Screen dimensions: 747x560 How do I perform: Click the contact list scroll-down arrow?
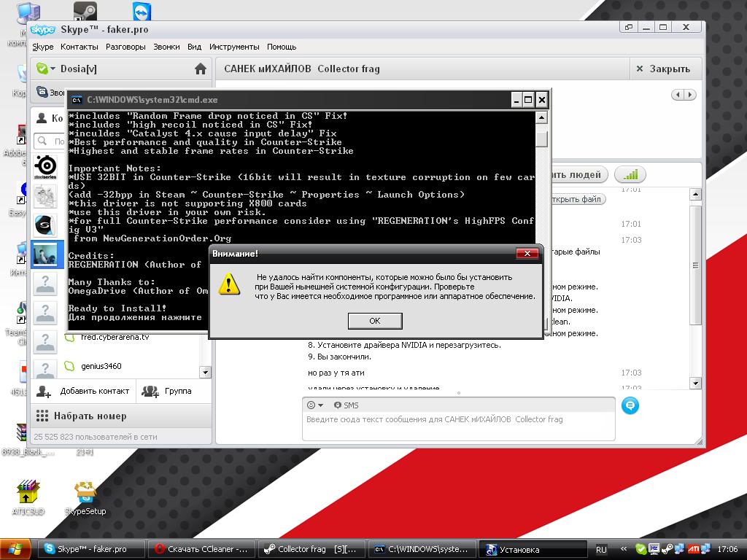pyautogui.click(x=205, y=372)
